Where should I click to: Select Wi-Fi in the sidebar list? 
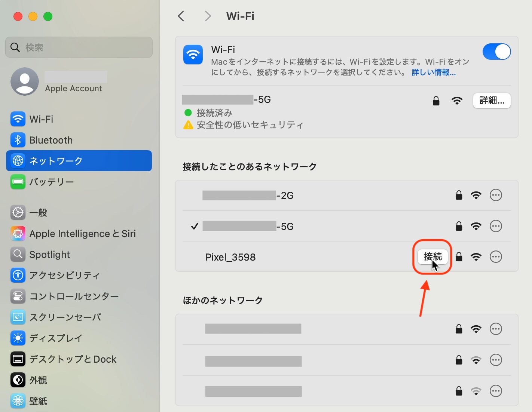(41, 119)
